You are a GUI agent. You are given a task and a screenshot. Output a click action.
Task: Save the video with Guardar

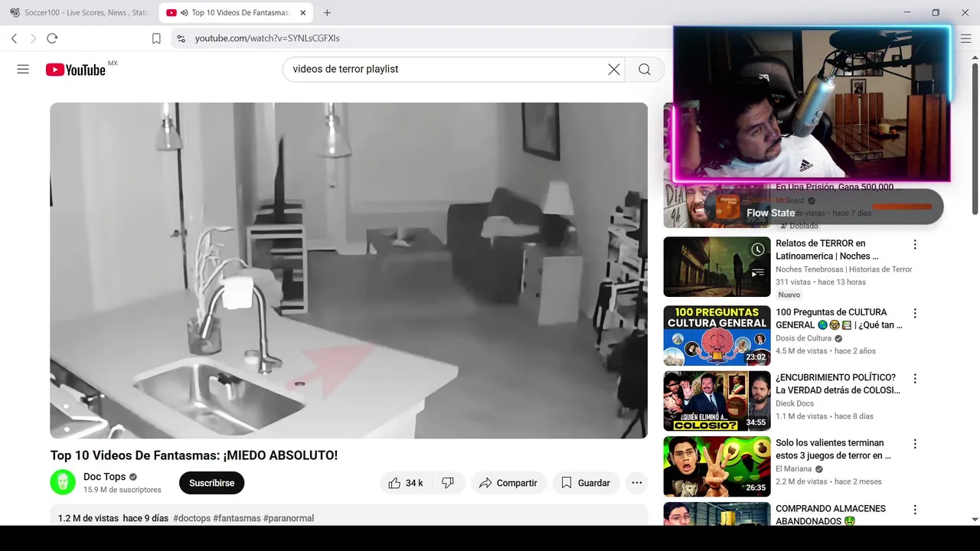point(586,483)
